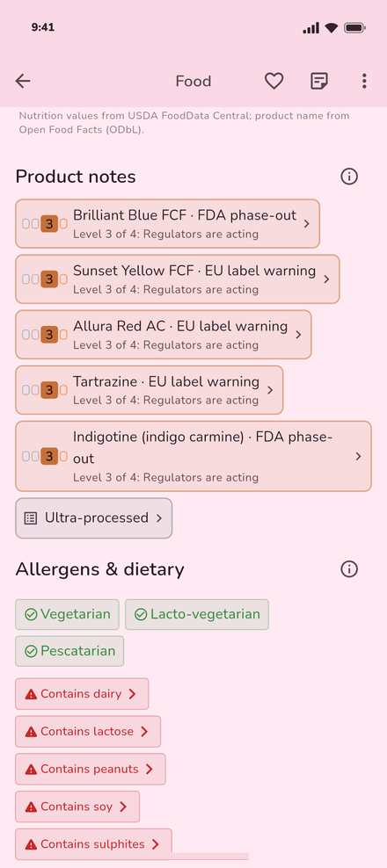387x868 pixels.
Task: Tap the level indicator on Brilliant Blue
Action: pyautogui.click(x=45, y=224)
